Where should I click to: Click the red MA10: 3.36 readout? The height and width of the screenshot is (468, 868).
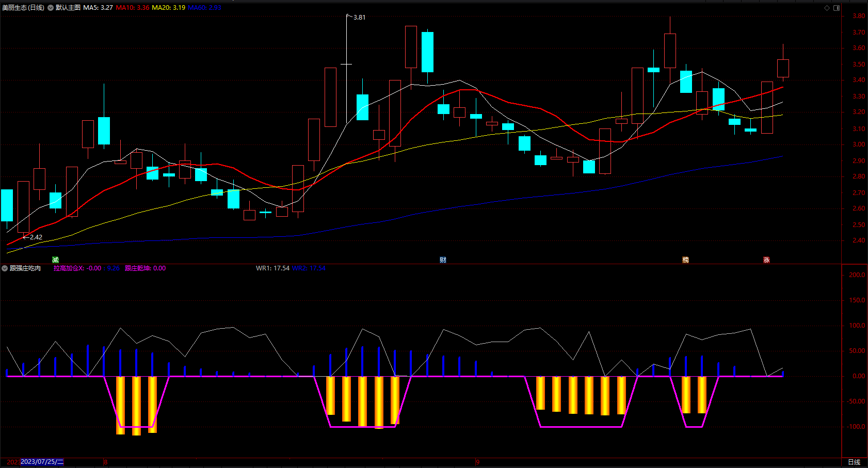click(x=133, y=8)
